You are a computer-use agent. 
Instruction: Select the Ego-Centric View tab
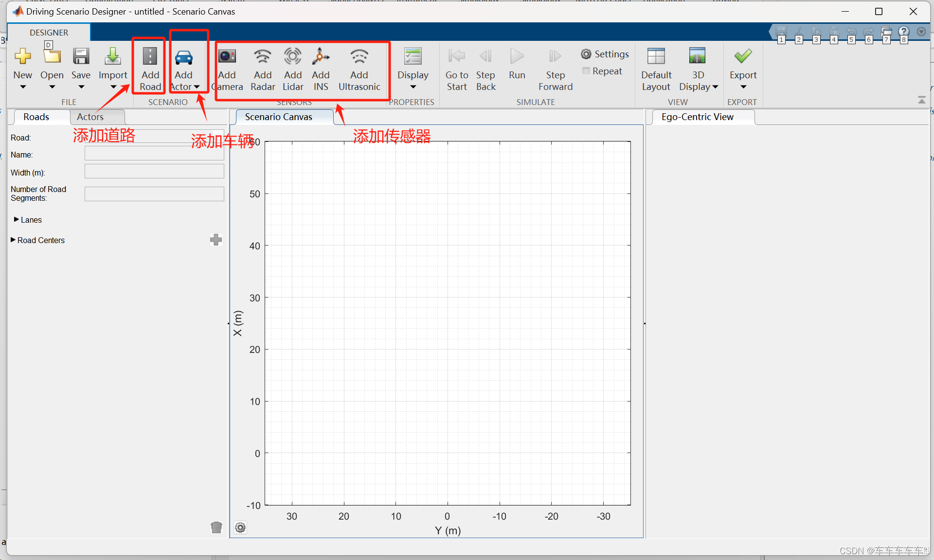click(x=697, y=117)
